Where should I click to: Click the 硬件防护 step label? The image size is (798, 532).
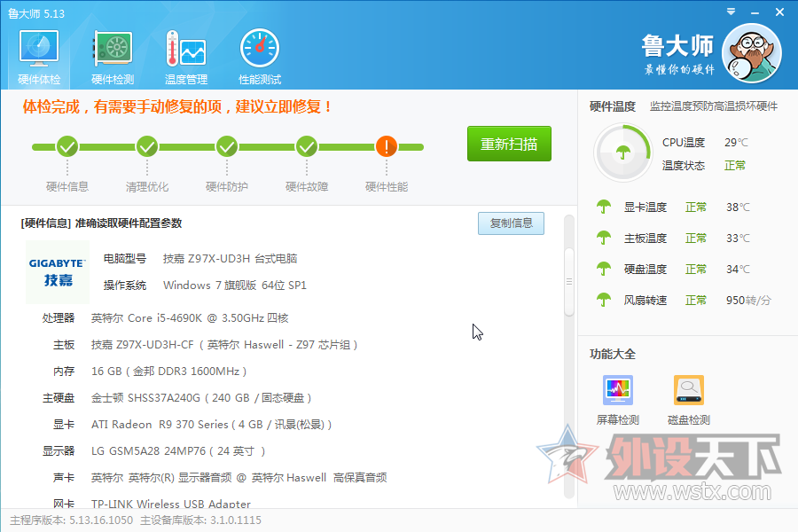coord(227,187)
